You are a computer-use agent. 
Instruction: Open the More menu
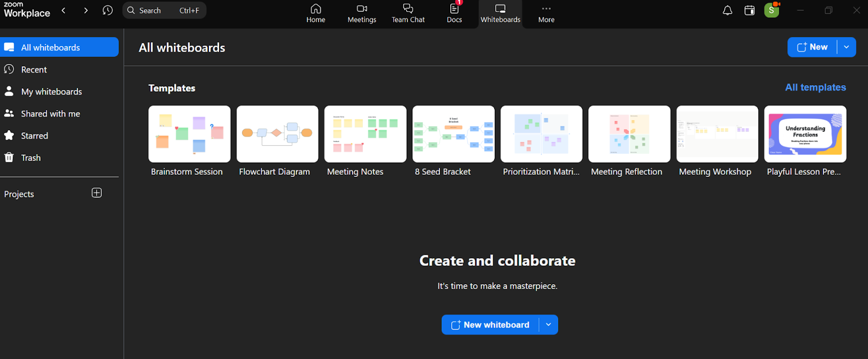546,14
